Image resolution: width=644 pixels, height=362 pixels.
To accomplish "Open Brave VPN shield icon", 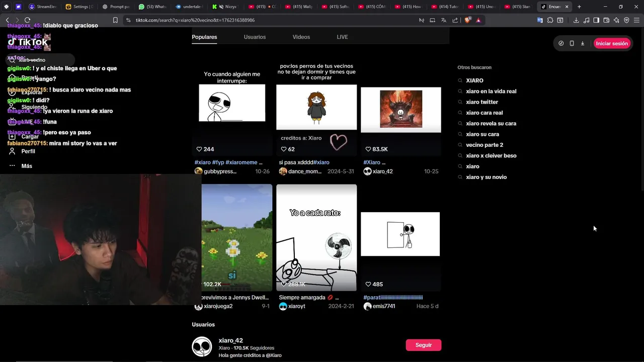I will tap(626, 20).
